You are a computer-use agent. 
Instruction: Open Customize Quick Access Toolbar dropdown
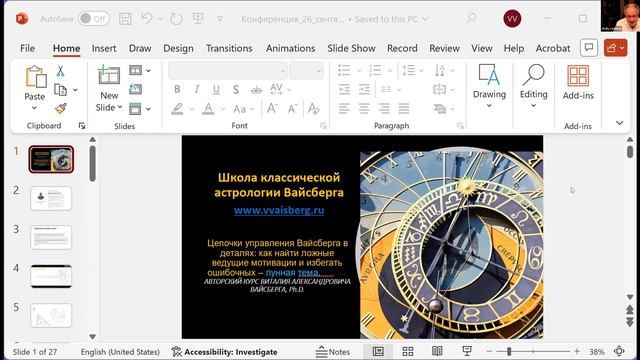(x=220, y=19)
